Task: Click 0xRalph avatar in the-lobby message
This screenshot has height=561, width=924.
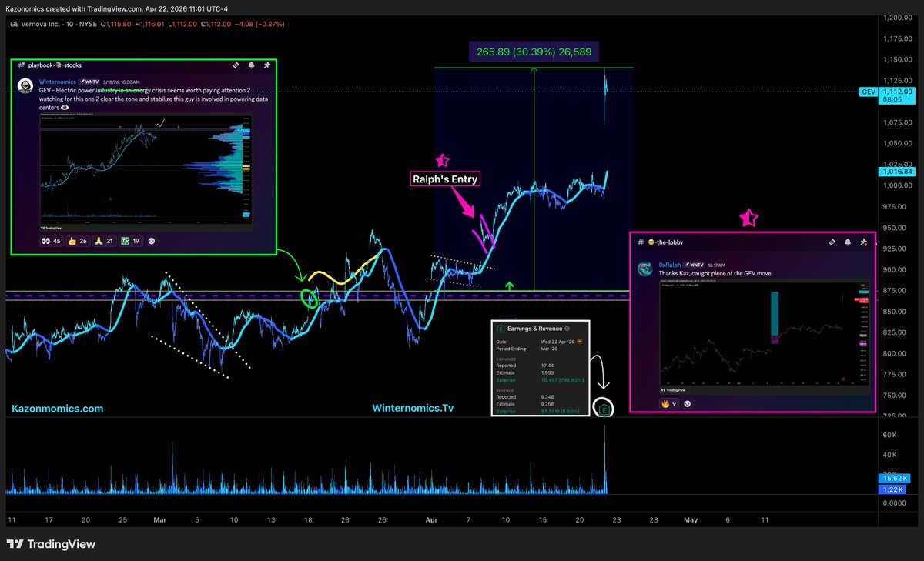Action: tap(645, 268)
